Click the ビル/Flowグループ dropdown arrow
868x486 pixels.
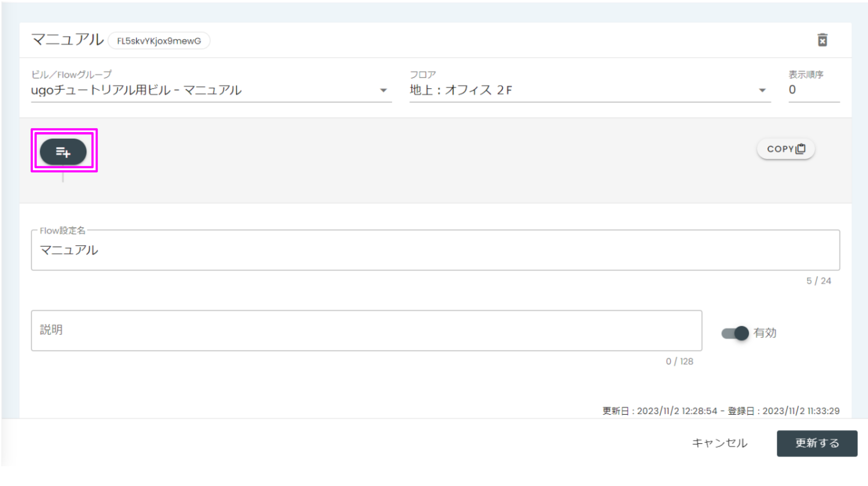[383, 90]
